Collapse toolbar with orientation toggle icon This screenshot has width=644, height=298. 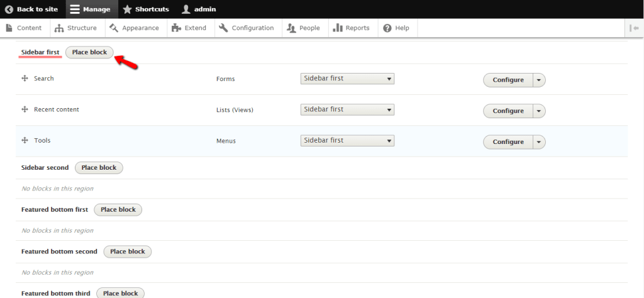(634, 28)
